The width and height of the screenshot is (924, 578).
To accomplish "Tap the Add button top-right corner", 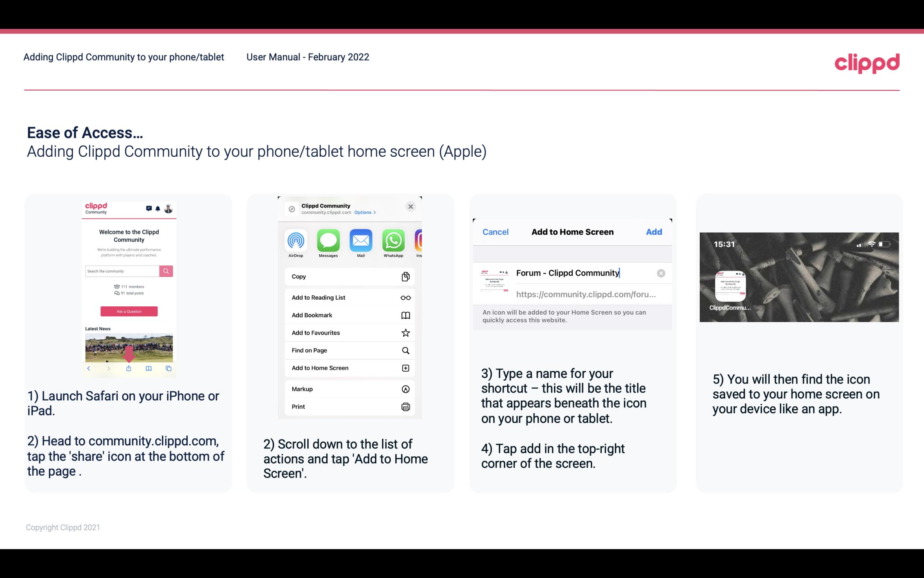I will 654,231.
